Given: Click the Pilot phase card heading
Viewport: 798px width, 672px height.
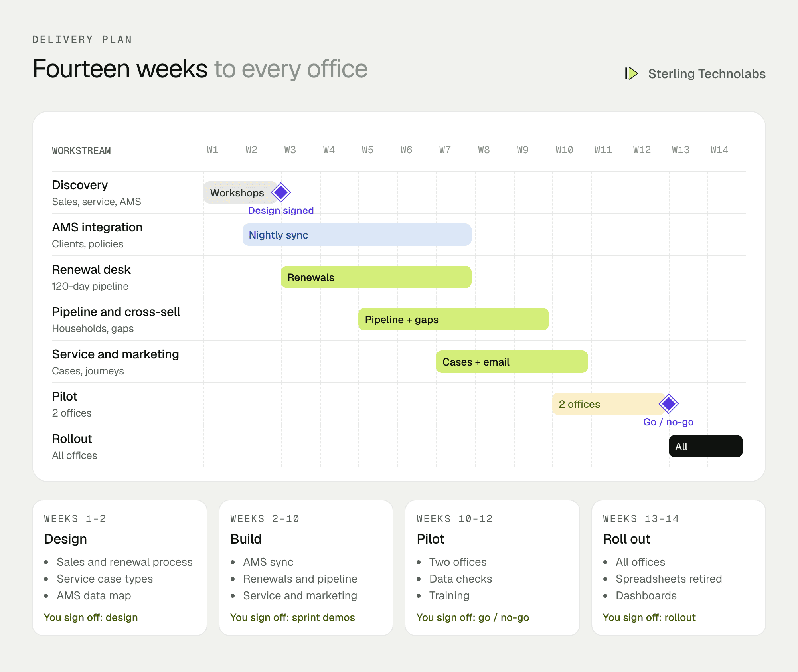Looking at the screenshot, I should (x=431, y=539).
